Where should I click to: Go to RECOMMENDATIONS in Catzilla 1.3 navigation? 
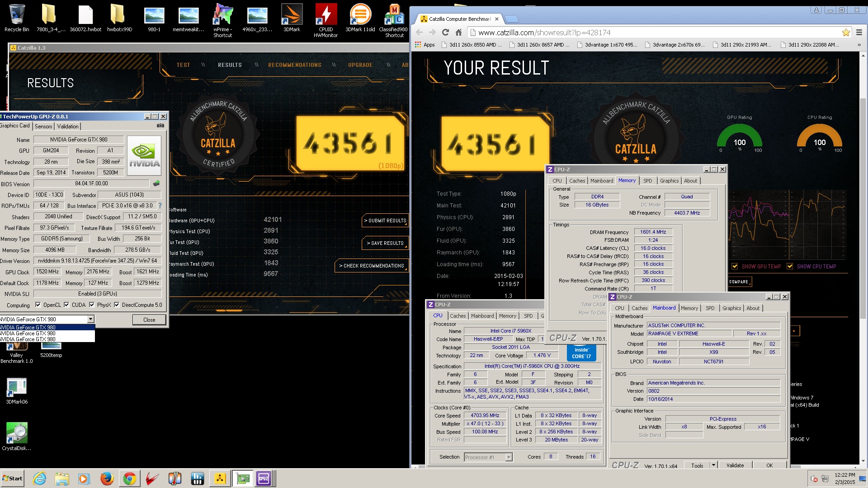coord(295,65)
